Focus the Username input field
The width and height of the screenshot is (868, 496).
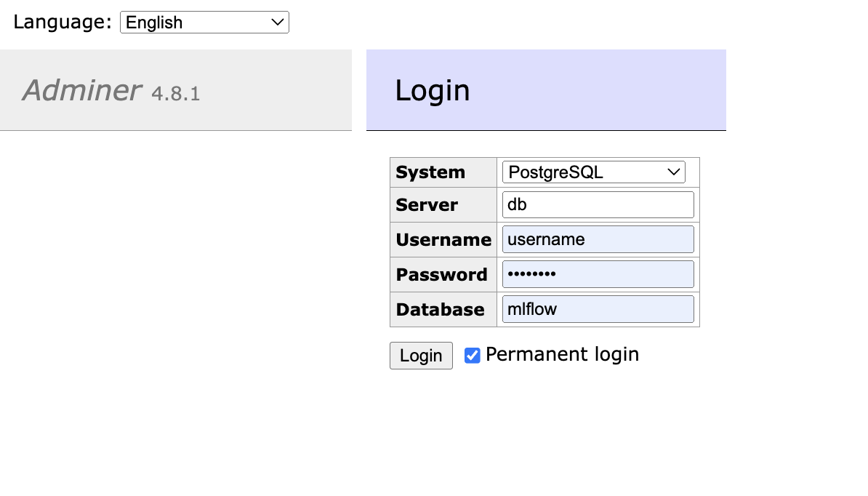tap(598, 239)
